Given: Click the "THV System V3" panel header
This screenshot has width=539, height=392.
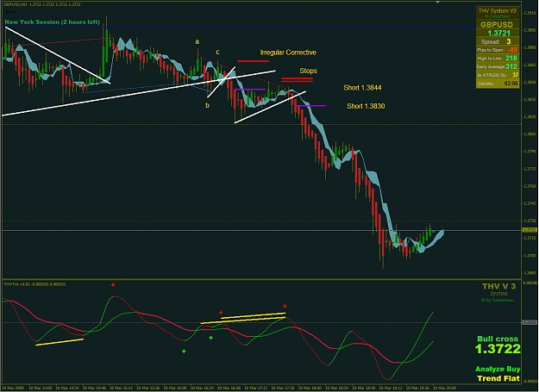Looking at the screenshot, I should point(498,11).
